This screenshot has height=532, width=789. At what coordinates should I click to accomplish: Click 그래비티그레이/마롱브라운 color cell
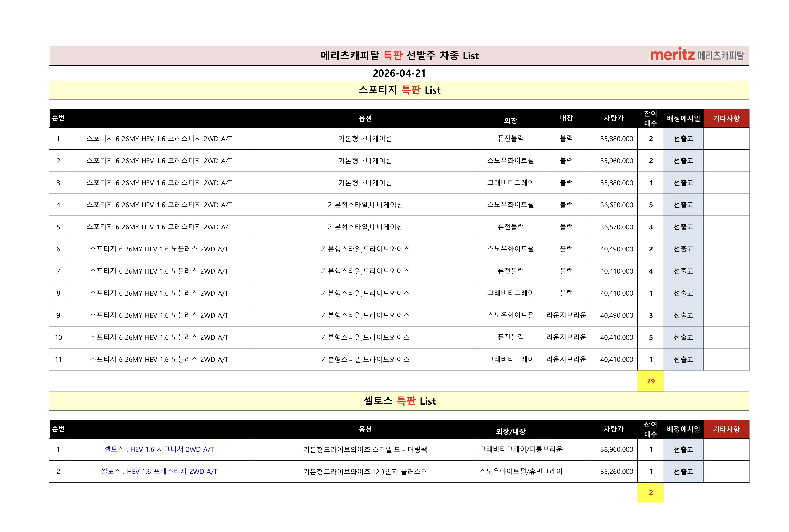[521, 449]
